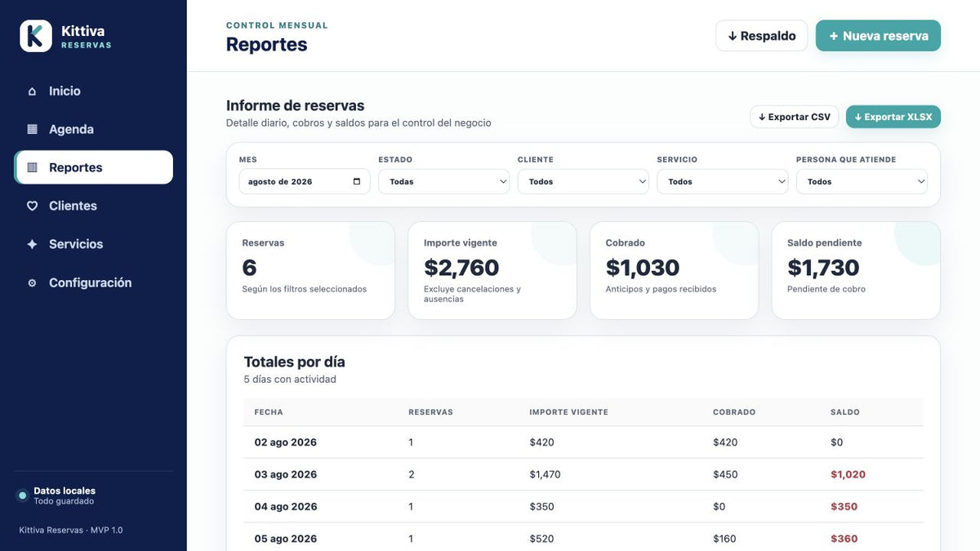980x551 pixels.
Task: Click the 02 ago 2026 date row
Action: tap(583, 442)
